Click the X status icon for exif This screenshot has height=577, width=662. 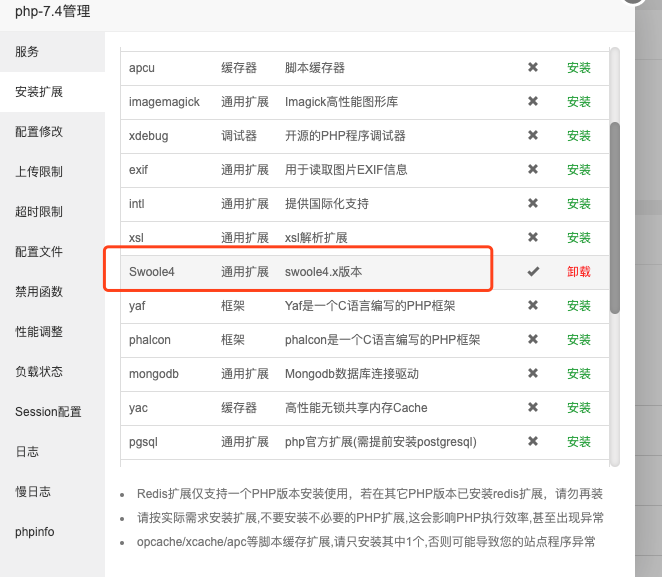coord(533,169)
